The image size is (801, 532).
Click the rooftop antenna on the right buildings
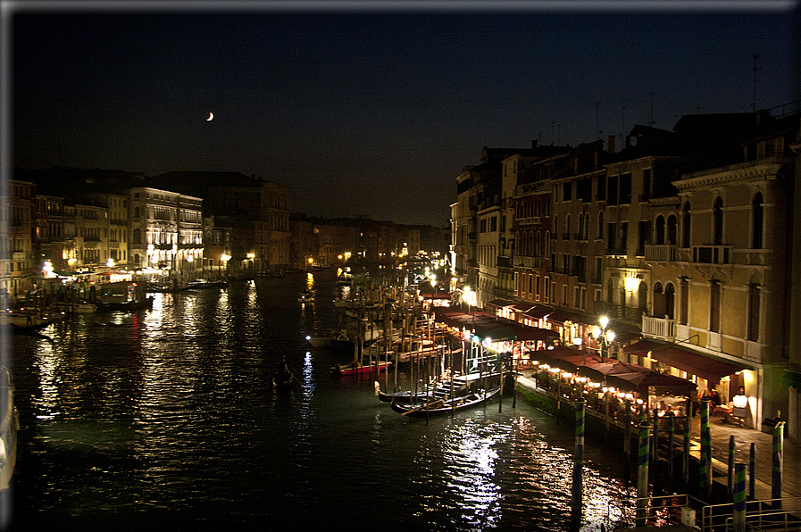(x=753, y=82)
